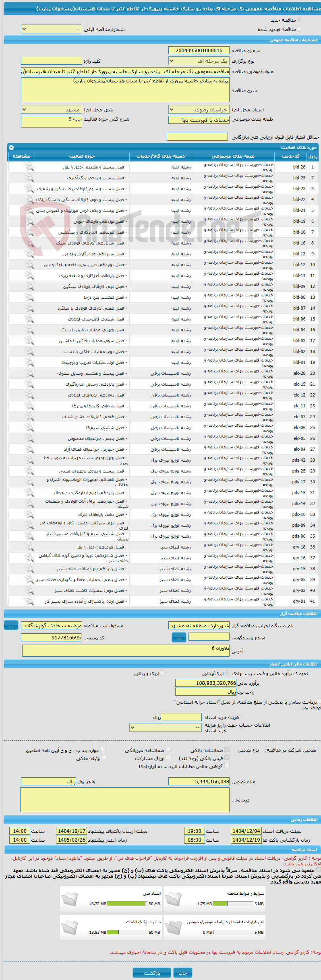Open view icon for row bld-22
Screen dimensions: 321x980
click(29, 199)
